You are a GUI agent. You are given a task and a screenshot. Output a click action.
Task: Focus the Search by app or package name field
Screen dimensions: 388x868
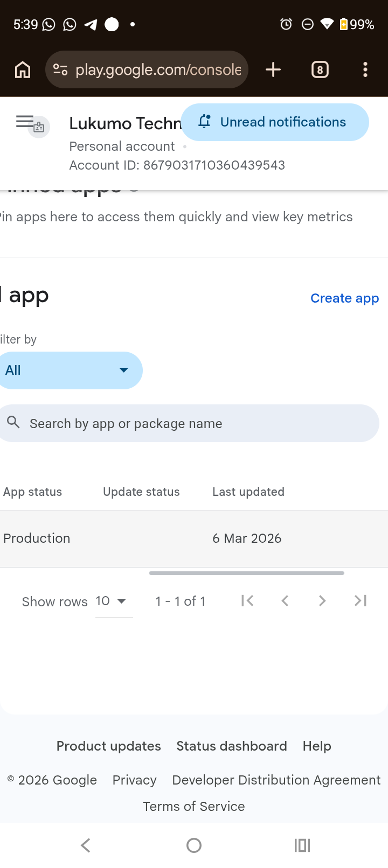click(x=189, y=423)
